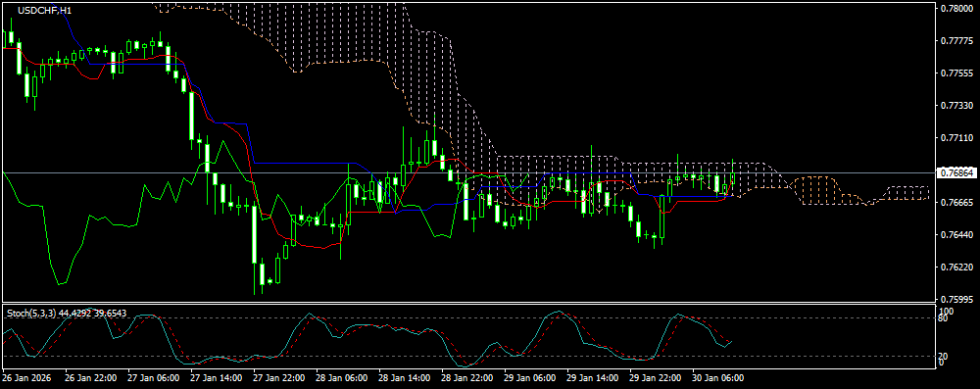Select the 26 Jan 2026 time label

(x=26, y=378)
